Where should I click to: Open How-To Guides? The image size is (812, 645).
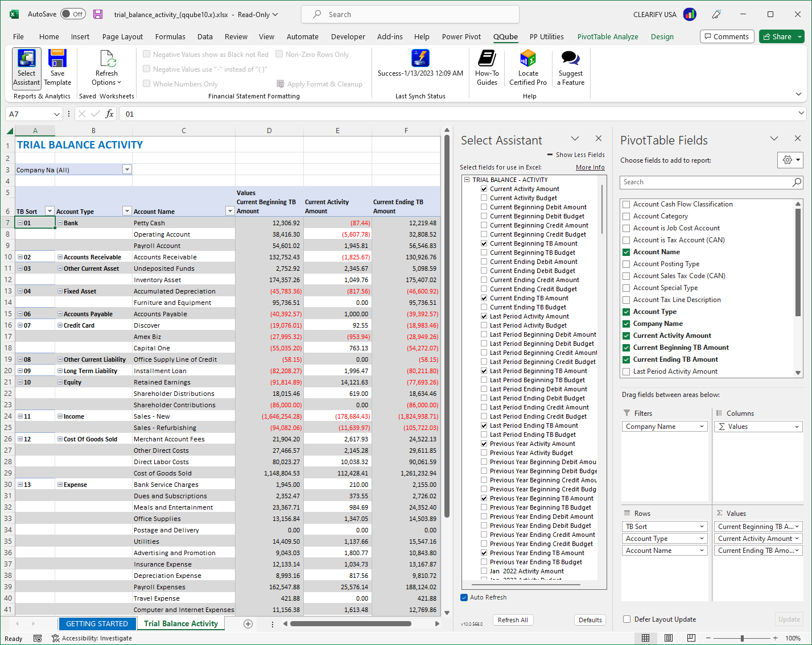click(487, 67)
